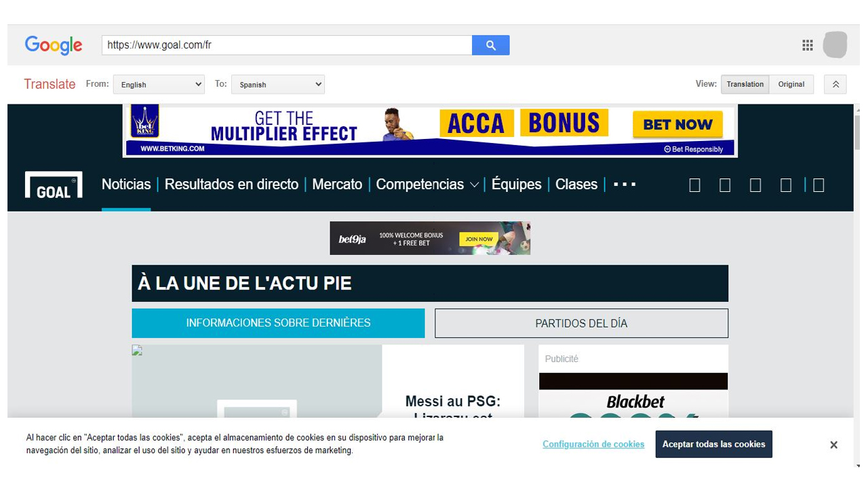Click the GOAL site logo
The image size is (868, 489).
click(54, 184)
